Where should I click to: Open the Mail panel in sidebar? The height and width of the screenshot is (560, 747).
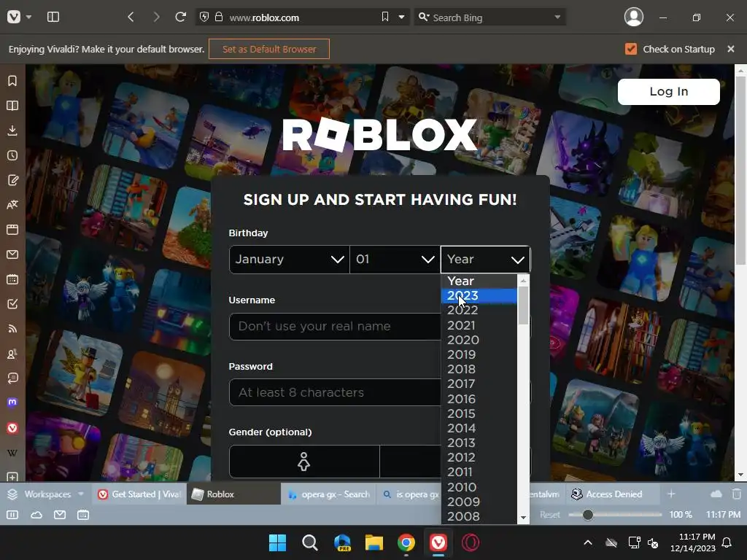(12, 254)
